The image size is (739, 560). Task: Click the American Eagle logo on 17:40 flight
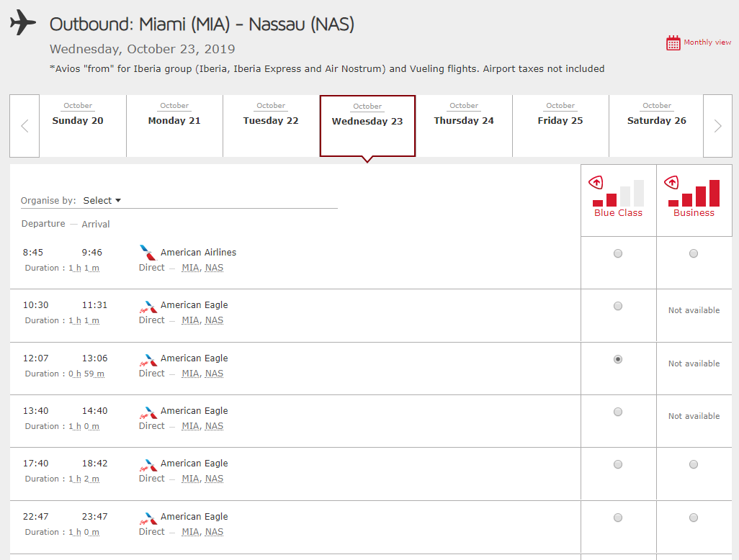[148, 465]
